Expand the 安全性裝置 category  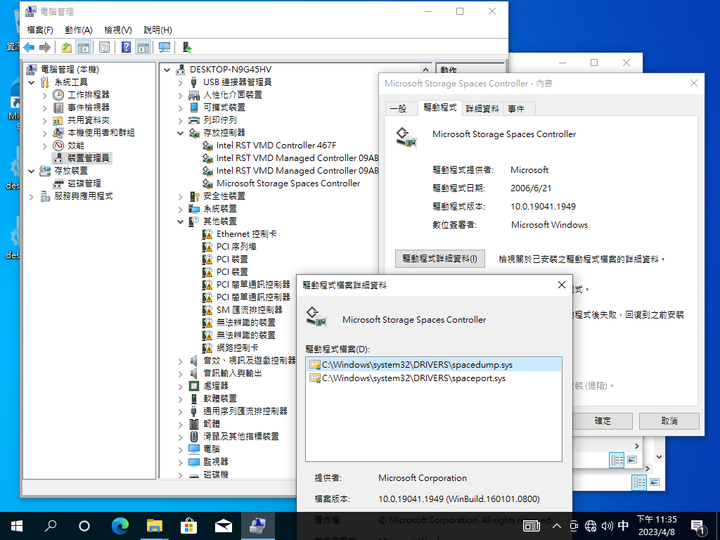pos(180,197)
